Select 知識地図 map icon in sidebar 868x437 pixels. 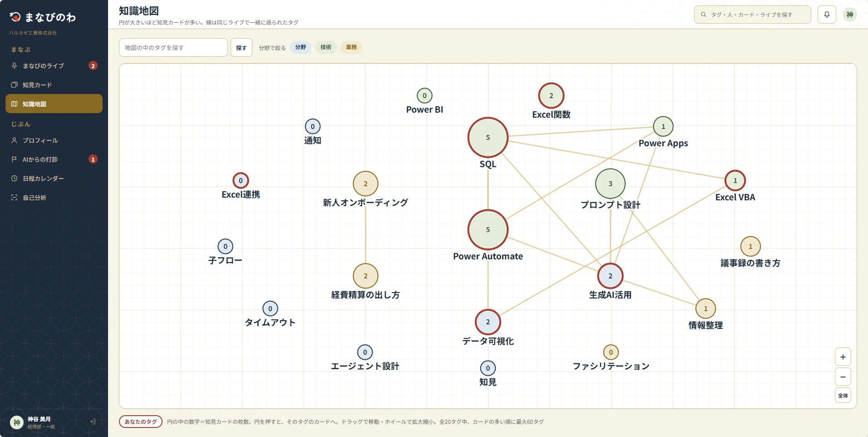[x=15, y=104]
